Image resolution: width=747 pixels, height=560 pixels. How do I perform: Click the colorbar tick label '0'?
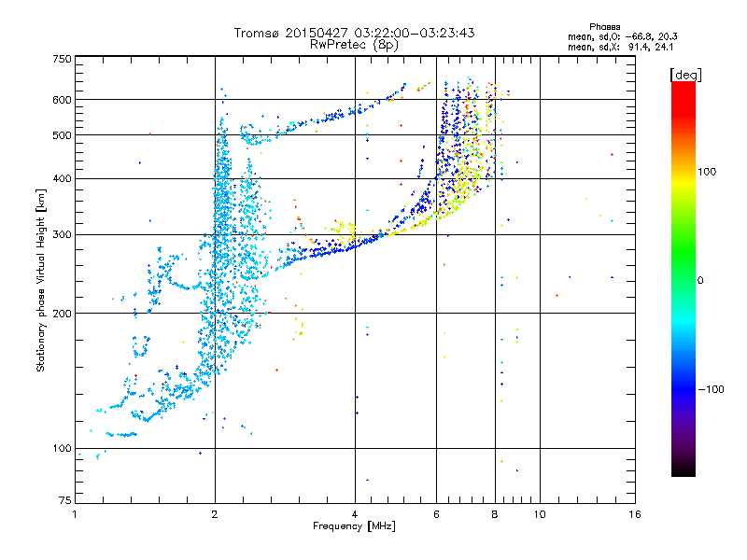click(700, 280)
